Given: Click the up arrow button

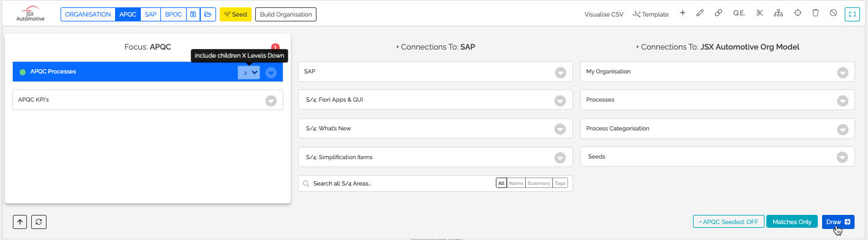Looking at the screenshot, I should coord(20,222).
